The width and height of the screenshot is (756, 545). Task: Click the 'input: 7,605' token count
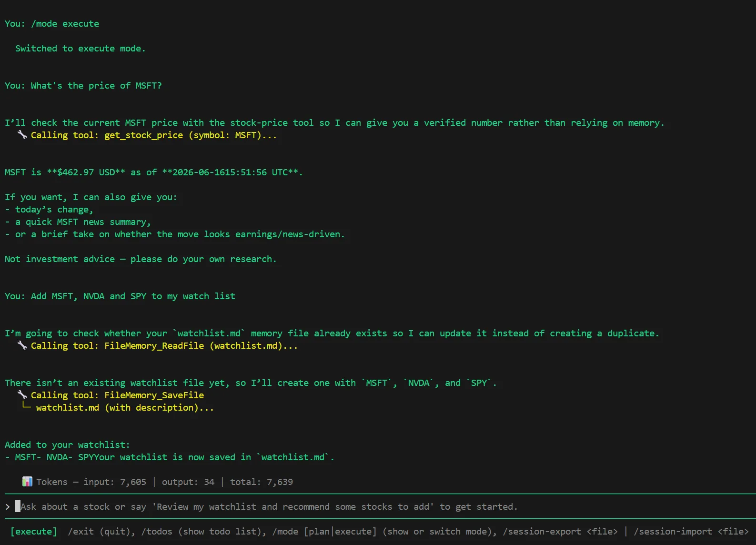pos(115,482)
